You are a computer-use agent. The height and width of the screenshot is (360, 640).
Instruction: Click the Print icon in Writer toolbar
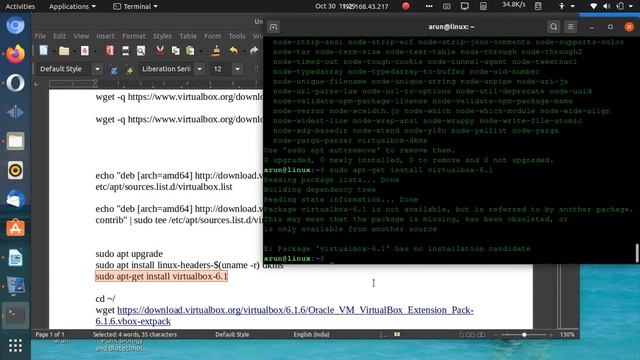point(125,51)
